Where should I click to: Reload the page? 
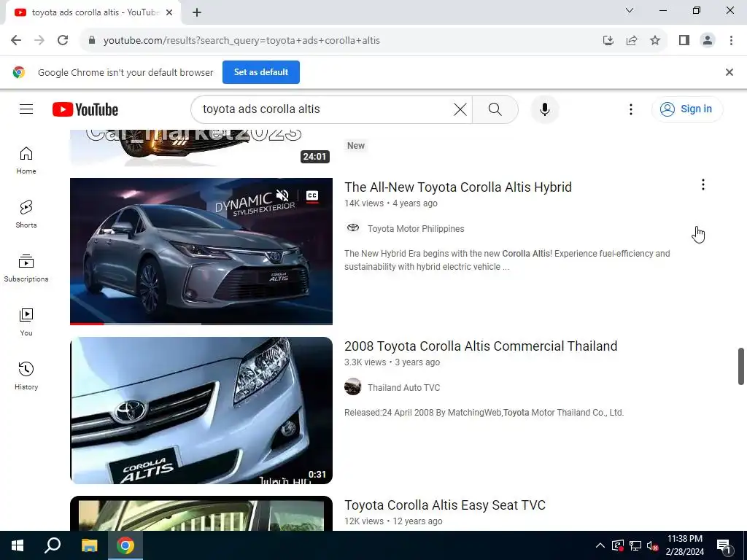pos(63,41)
